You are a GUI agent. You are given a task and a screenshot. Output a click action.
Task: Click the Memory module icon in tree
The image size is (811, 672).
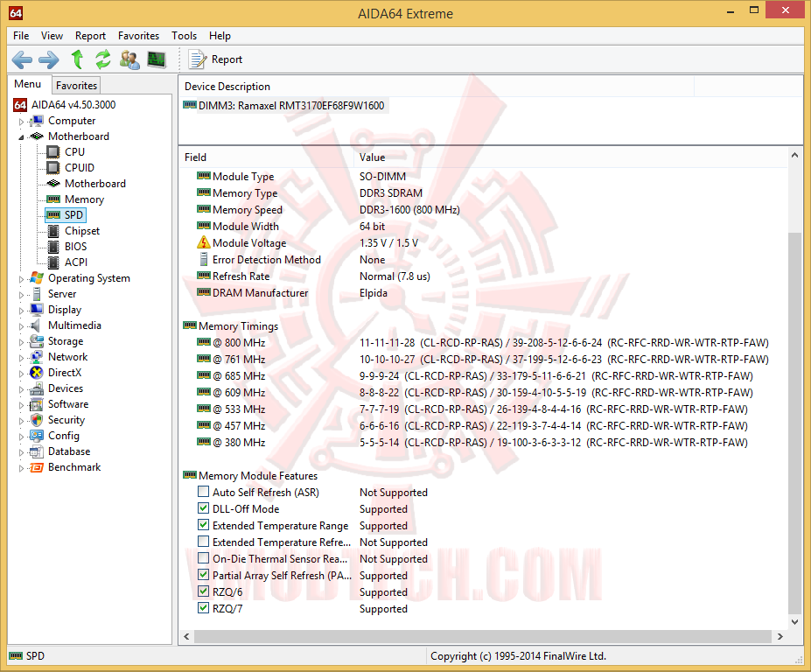pos(53,199)
